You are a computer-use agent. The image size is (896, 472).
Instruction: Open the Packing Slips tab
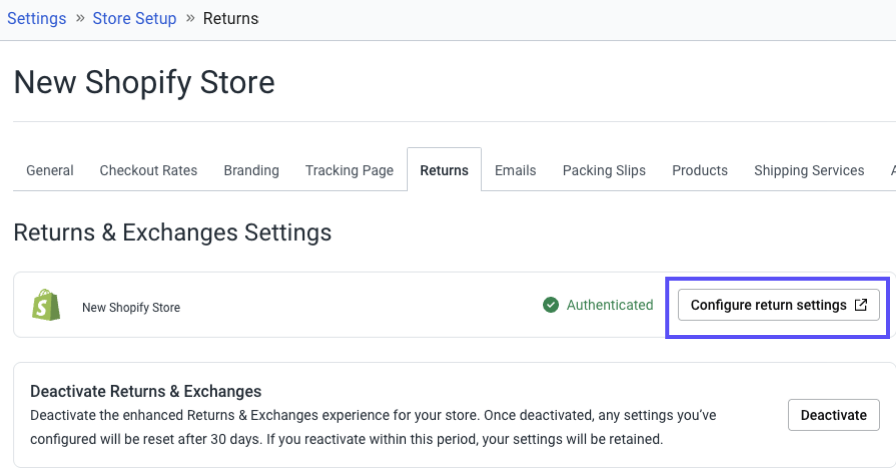click(x=604, y=170)
